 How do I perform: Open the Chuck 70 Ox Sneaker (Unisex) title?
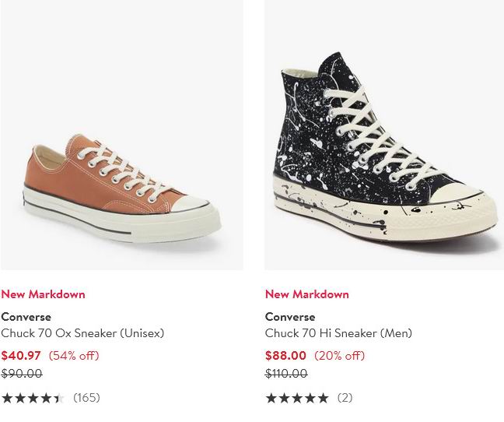[x=82, y=333]
